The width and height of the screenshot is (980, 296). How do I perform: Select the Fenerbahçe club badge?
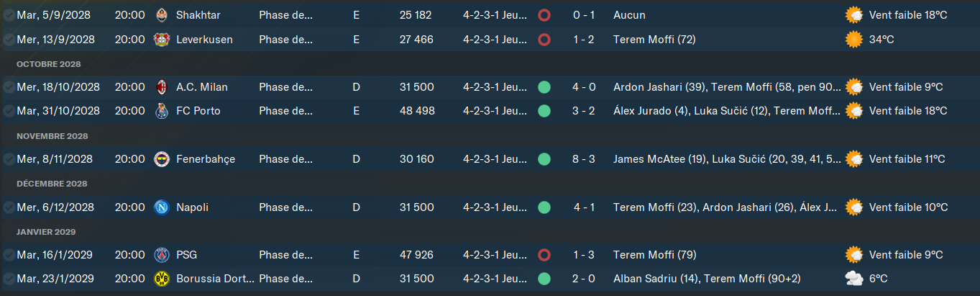(161, 159)
